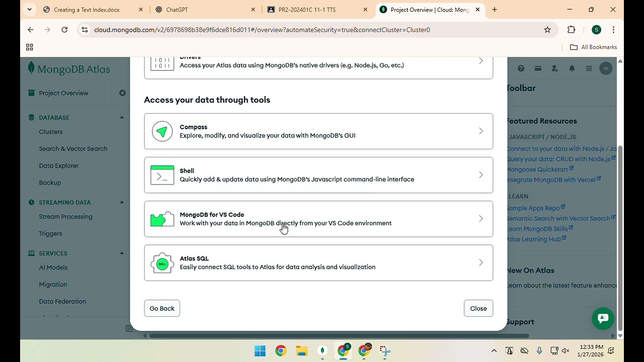
Task: Open the green chat support bubble
Action: point(603,318)
